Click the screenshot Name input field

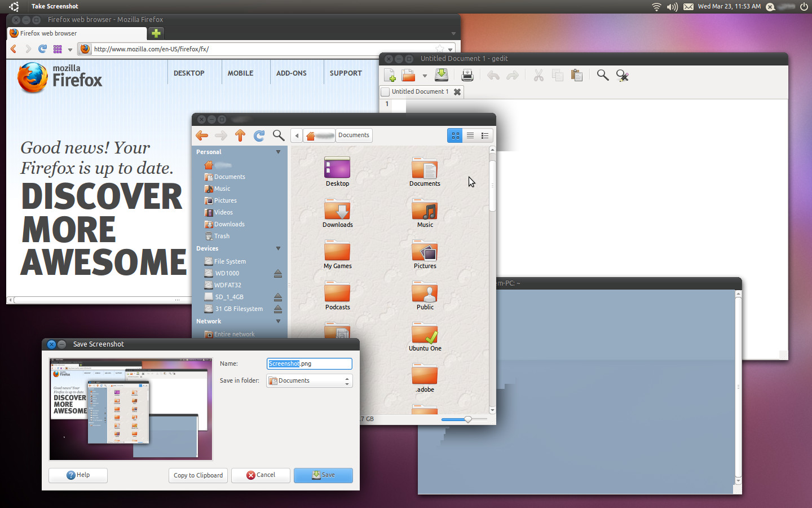(309, 364)
